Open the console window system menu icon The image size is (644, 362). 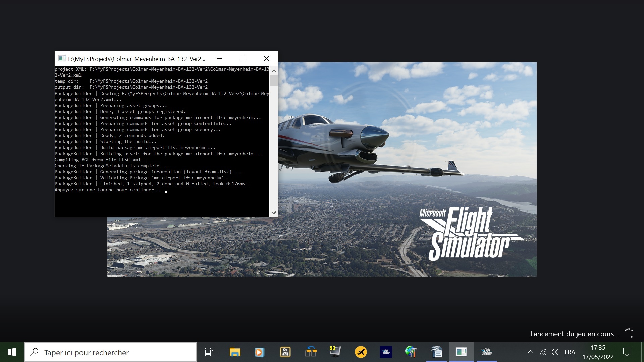62,59
